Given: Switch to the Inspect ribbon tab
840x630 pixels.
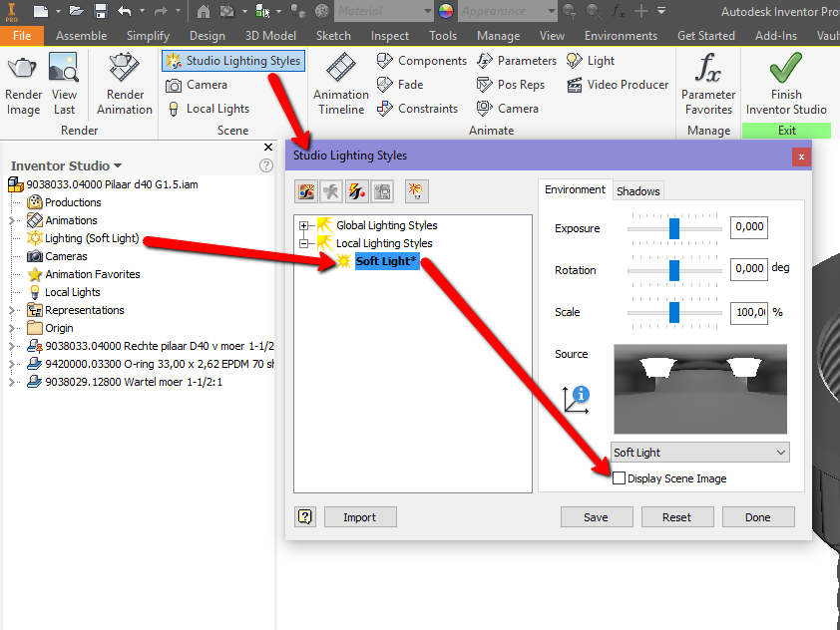Looking at the screenshot, I should (389, 35).
